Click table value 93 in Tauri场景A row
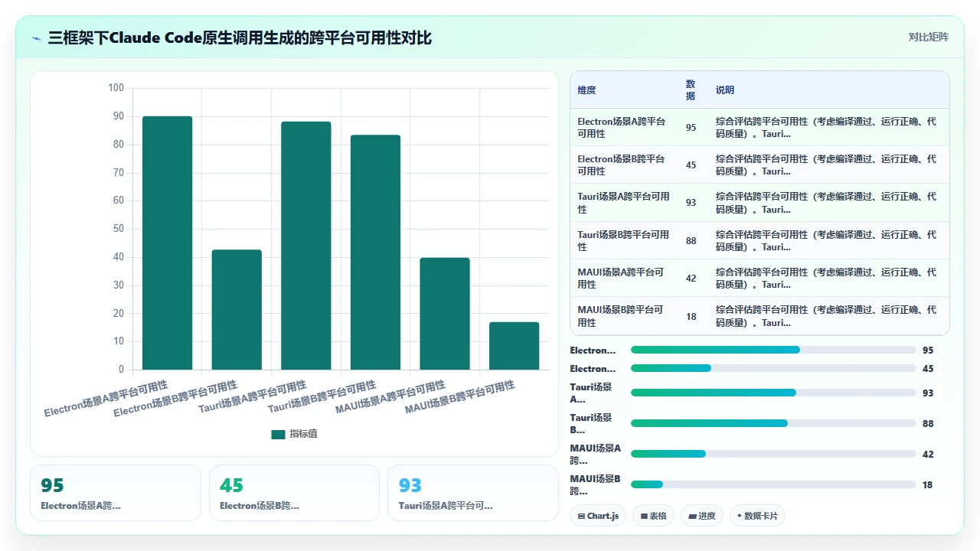 click(x=691, y=203)
